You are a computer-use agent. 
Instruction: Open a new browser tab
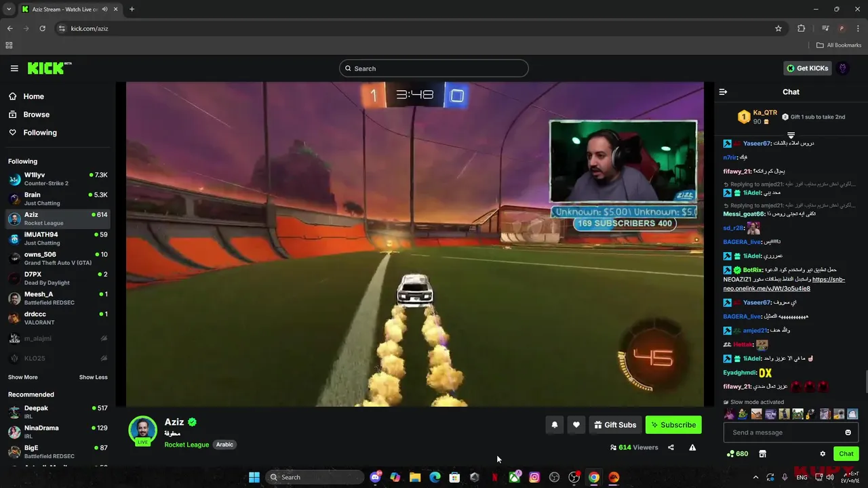pyautogui.click(x=132, y=9)
